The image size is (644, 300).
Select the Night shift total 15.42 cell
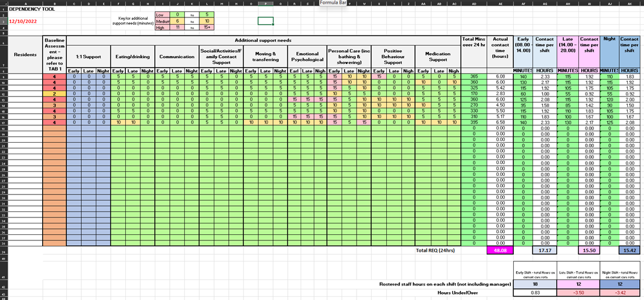point(631,249)
